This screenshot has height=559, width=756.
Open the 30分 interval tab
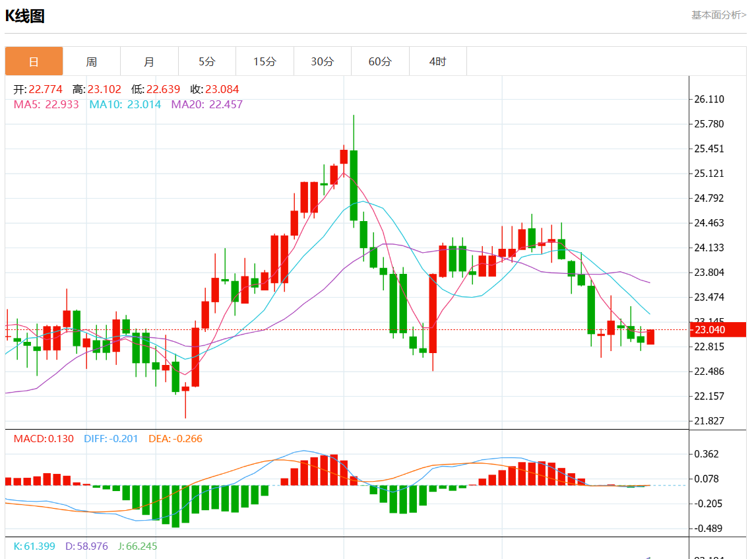coord(323,61)
